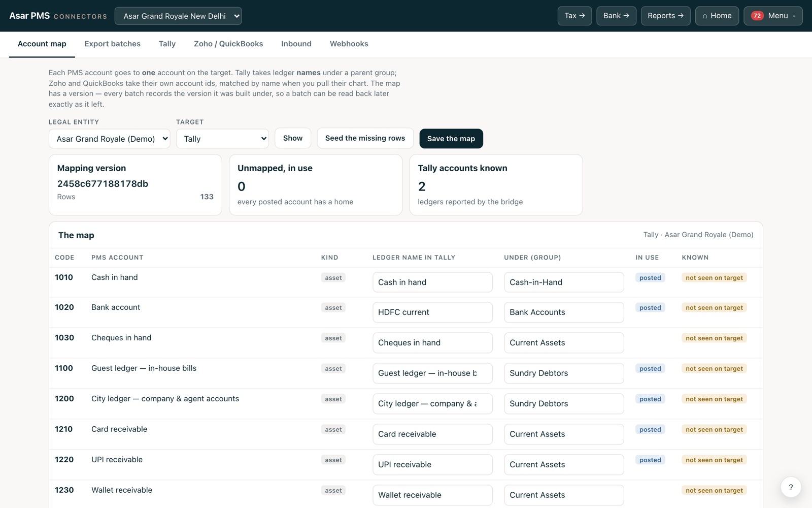The image size is (812, 508).
Task: Edit ledger name field HDFC current
Action: click(432, 312)
